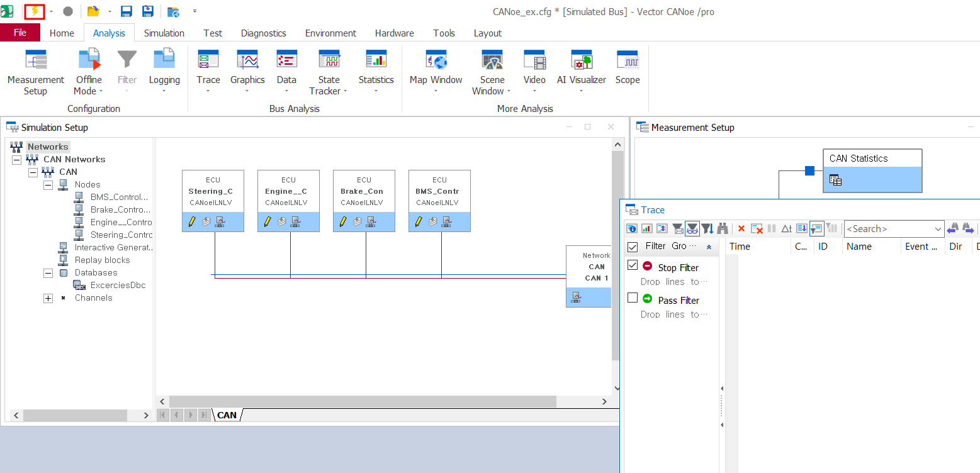Select ExcerciesDbc database in tree
980x473 pixels.
(x=118, y=285)
